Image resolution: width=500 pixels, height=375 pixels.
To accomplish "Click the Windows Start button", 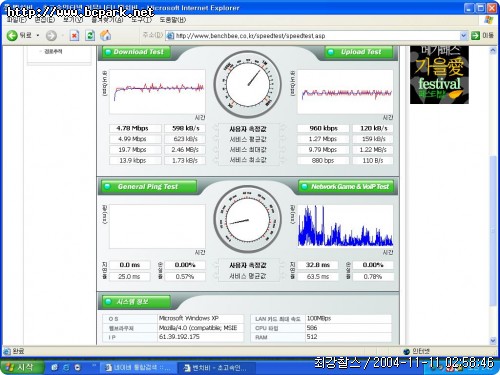I will click(x=22, y=367).
